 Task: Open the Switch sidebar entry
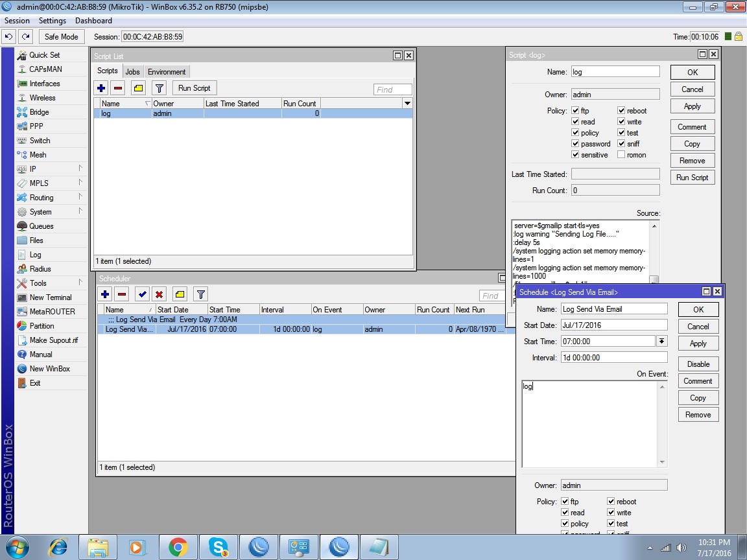pos(40,141)
